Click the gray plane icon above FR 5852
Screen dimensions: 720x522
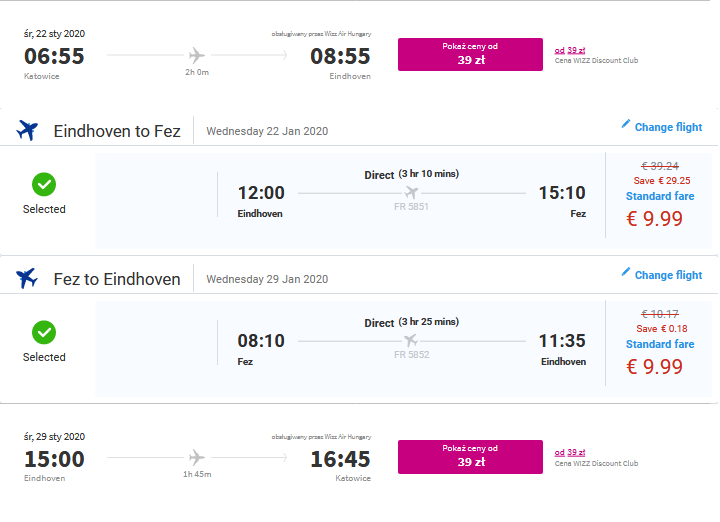411,340
